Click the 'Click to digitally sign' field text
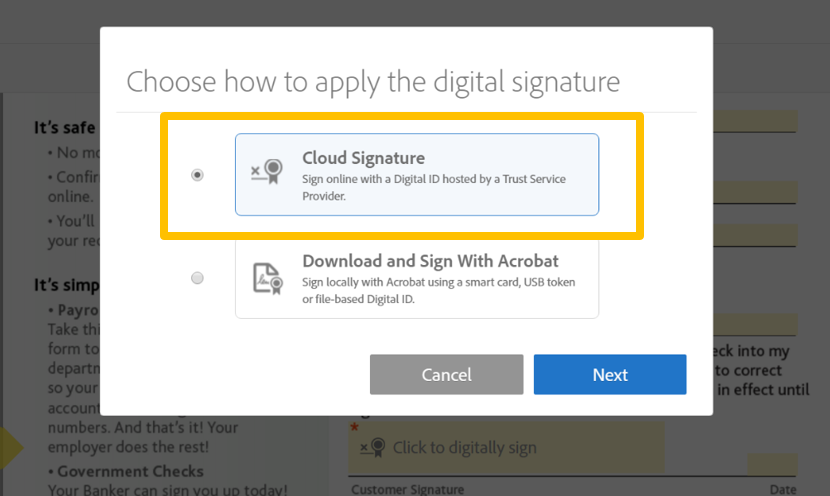Image resolution: width=830 pixels, height=496 pixels. pos(464,448)
